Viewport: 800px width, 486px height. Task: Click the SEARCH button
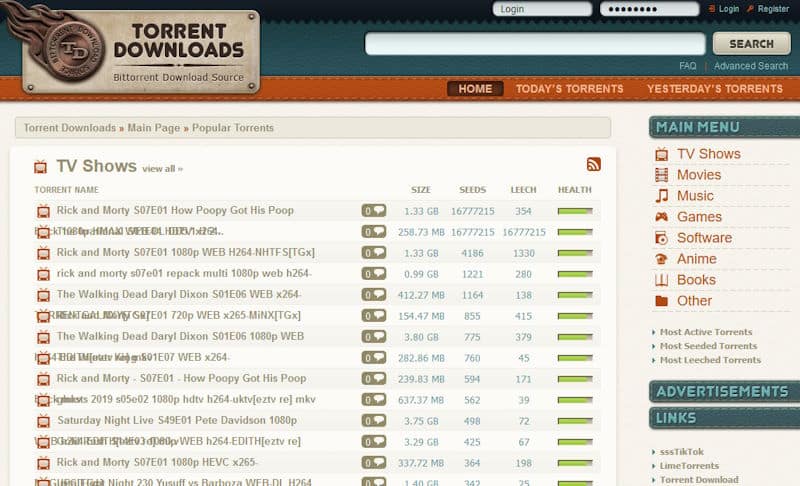[x=752, y=44]
